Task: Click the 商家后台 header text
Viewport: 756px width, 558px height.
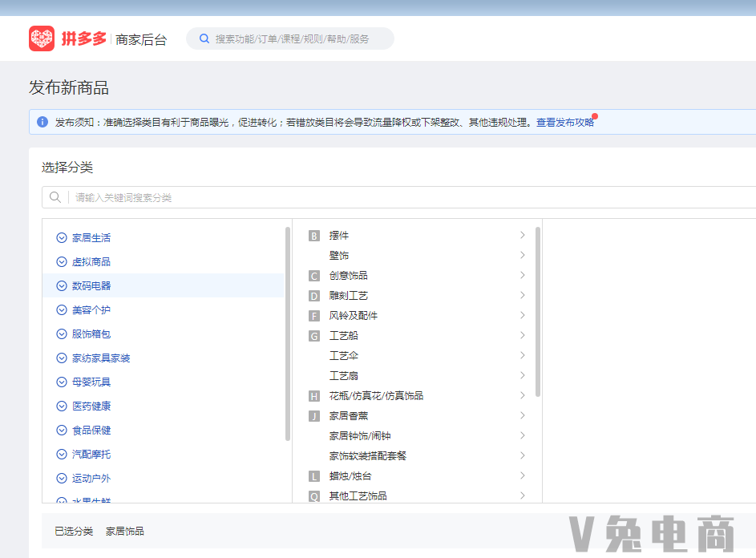Action: pos(141,39)
